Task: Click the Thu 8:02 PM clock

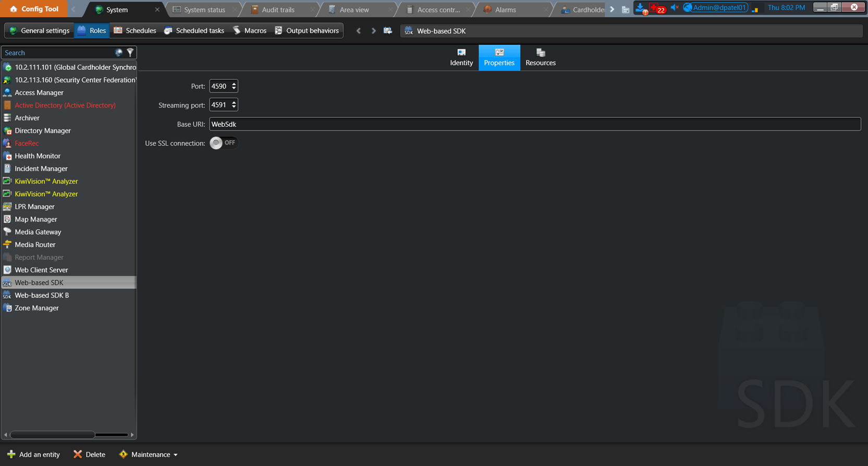Action: point(786,7)
